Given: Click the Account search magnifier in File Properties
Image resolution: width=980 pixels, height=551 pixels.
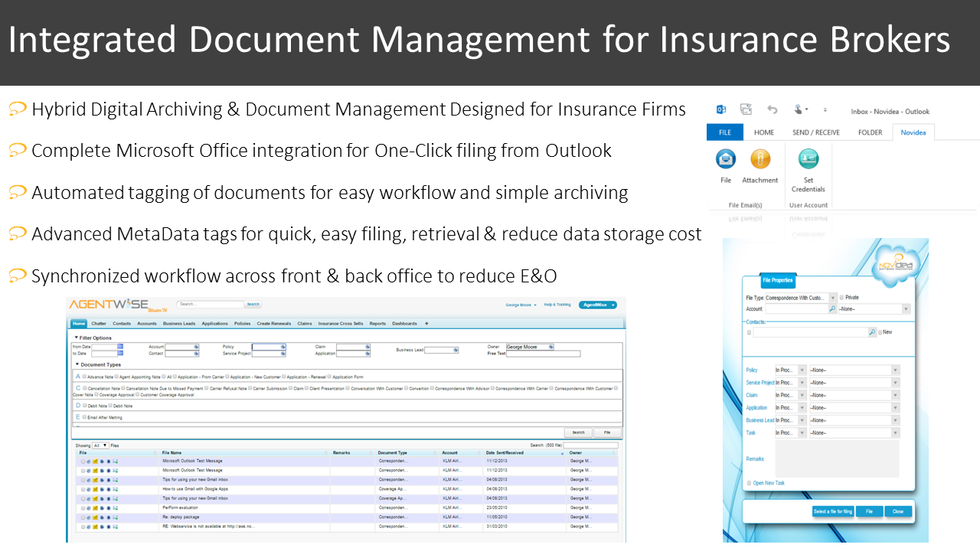Looking at the screenshot, I should (x=832, y=309).
